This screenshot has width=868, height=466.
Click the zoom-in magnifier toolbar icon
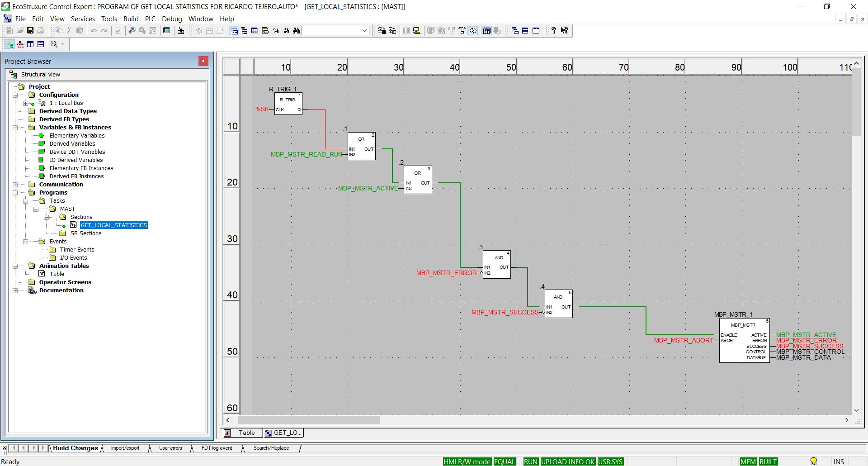[x=132, y=30]
